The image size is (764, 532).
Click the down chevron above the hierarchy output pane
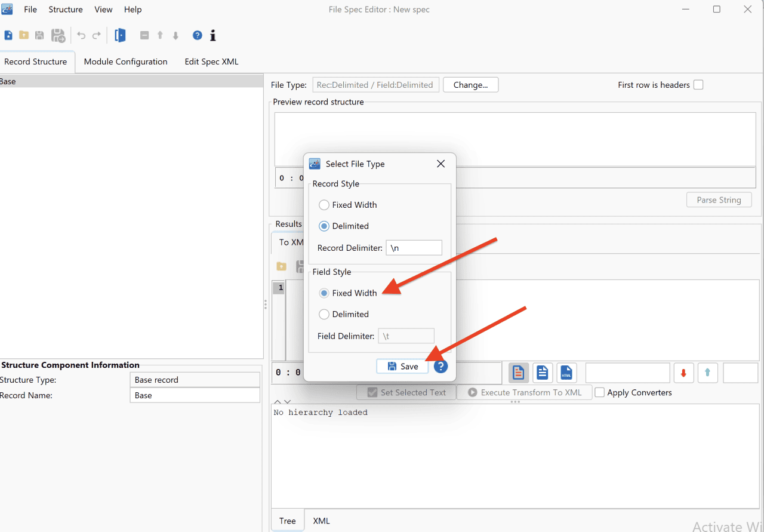click(x=287, y=402)
